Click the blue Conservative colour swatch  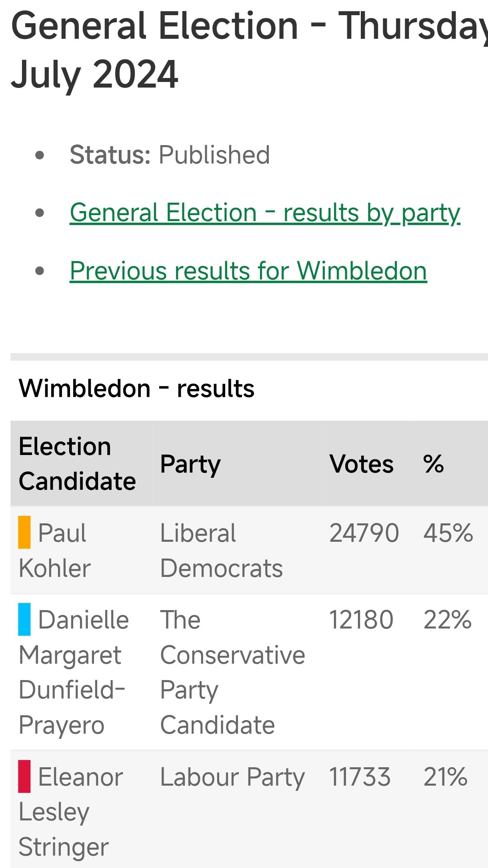24,619
